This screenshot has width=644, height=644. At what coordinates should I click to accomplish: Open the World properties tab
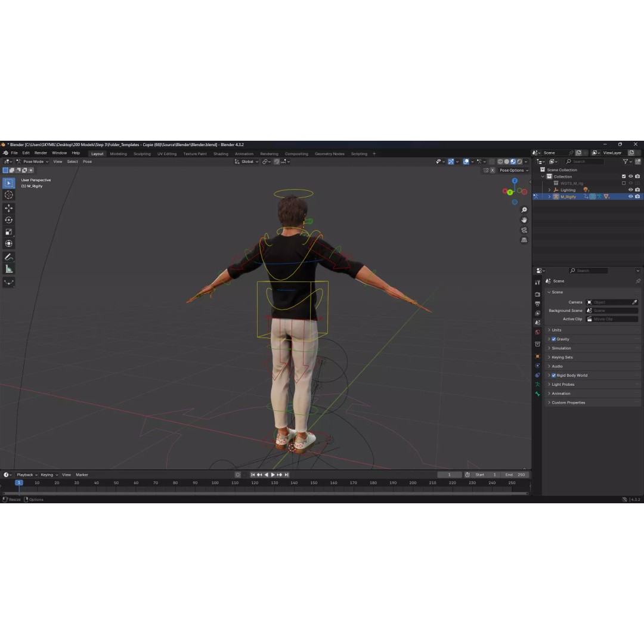537,332
